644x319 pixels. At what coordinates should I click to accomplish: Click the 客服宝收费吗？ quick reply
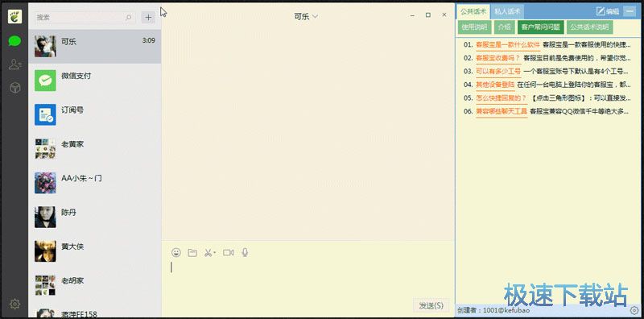[498, 58]
